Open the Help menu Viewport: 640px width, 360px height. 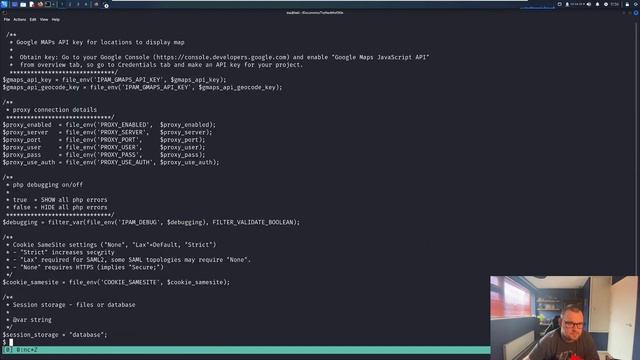(56, 19)
